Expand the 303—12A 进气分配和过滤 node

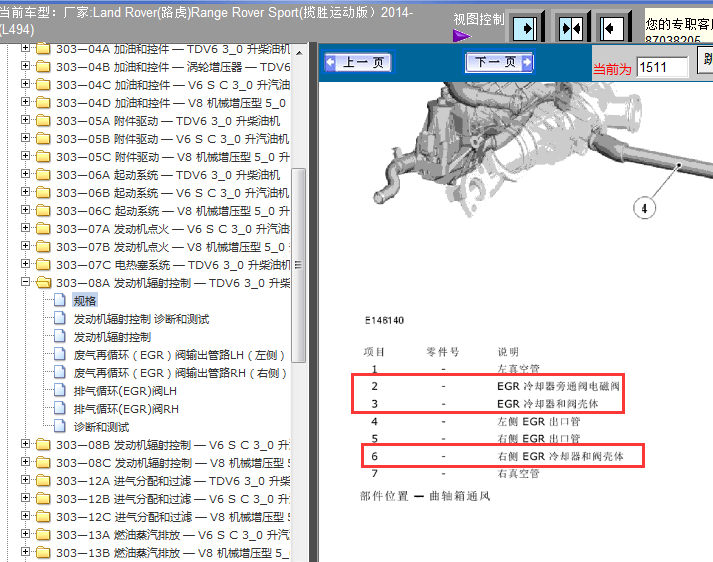26,481
